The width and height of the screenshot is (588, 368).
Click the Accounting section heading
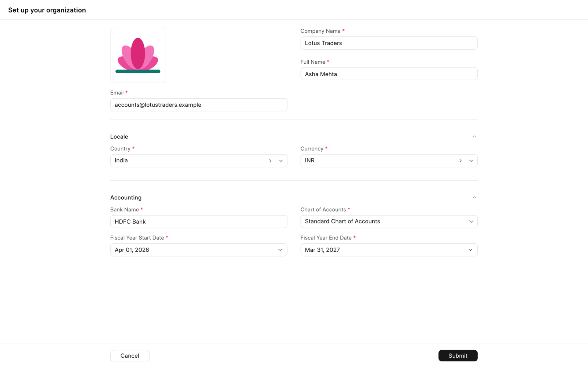point(126,198)
